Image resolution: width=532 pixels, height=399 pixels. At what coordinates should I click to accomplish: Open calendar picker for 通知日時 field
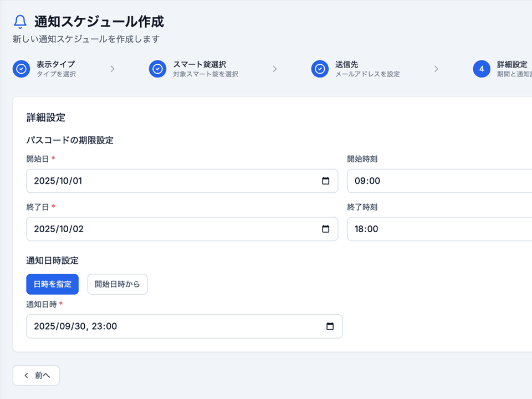coord(330,326)
